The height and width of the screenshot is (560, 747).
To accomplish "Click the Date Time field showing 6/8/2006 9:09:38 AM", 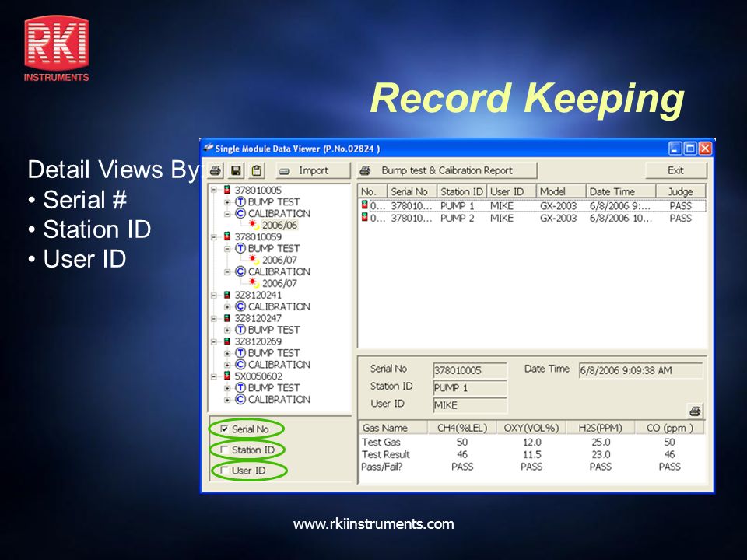I will (640, 370).
